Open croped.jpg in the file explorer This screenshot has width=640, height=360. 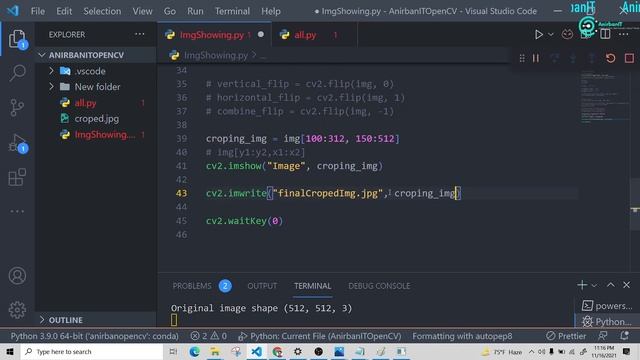click(x=97, y=119)
